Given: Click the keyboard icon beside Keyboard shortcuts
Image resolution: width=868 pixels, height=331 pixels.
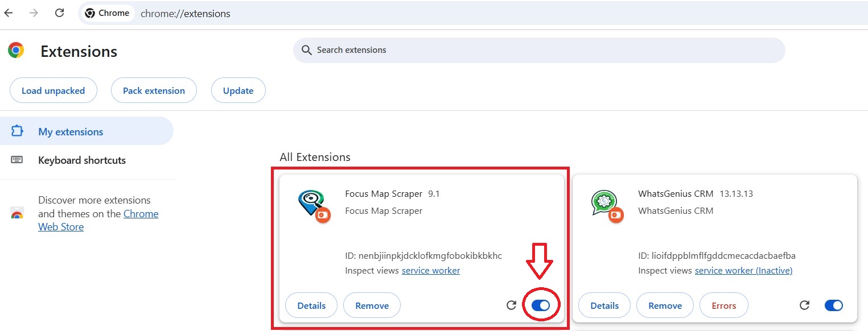Looking at the screenshot, I should tap(18, 160).
